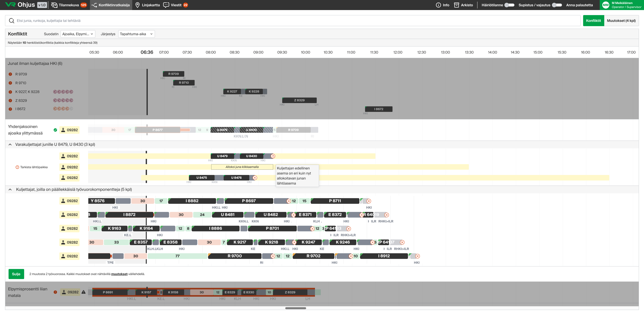Click Allokoi juna klikkaamalla slot

click(242, 167)
